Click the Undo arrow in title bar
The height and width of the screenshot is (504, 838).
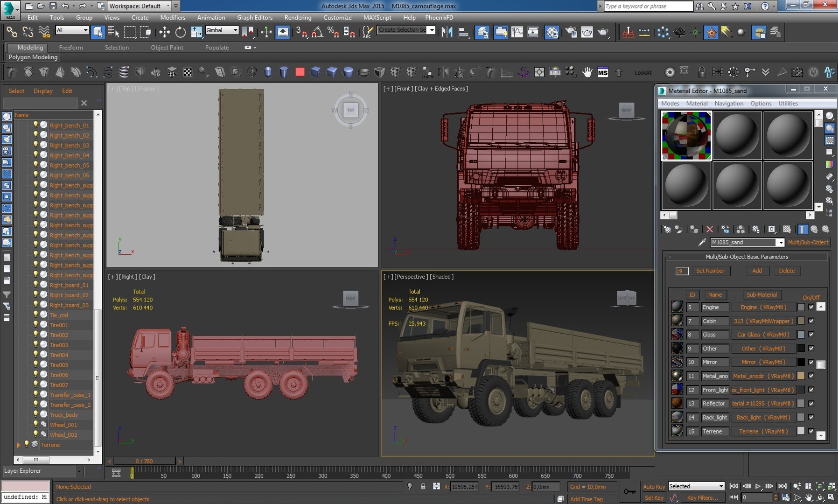[x=65, y=6]
